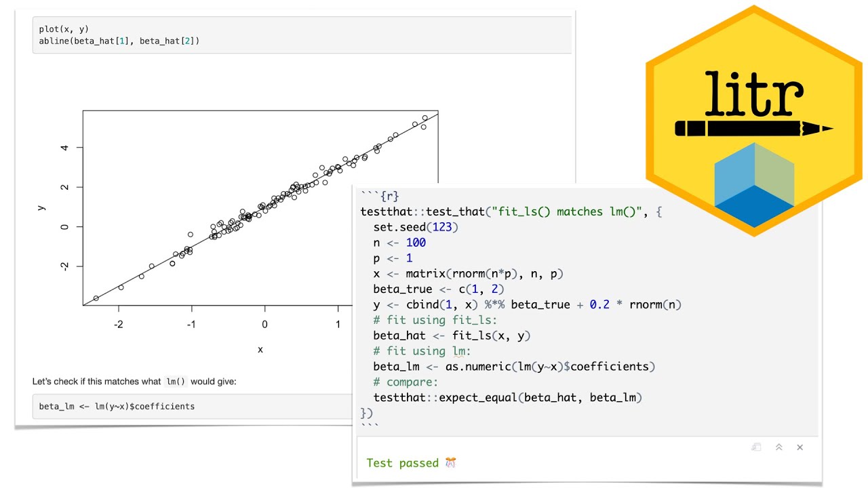
Task: Click the show output in new window icon
Action: [x=756, y=447]
